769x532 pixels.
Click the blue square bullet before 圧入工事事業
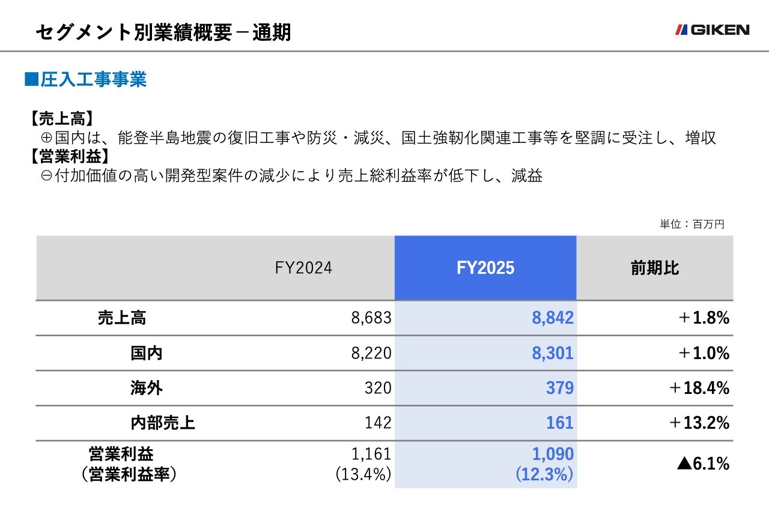coord(31,80)
